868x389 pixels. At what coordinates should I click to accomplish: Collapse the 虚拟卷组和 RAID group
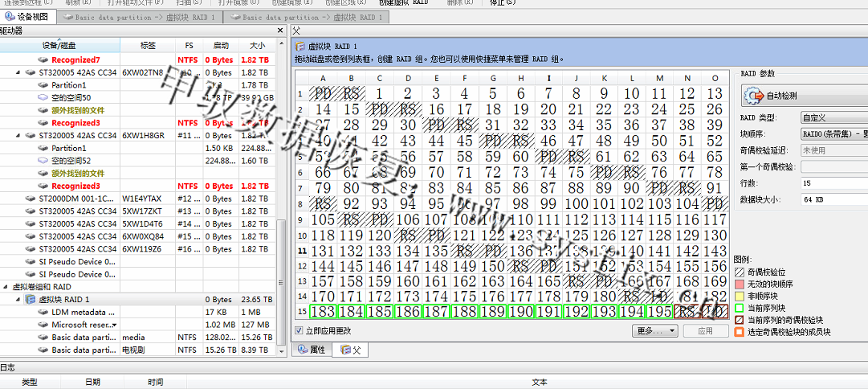(6, 287)
